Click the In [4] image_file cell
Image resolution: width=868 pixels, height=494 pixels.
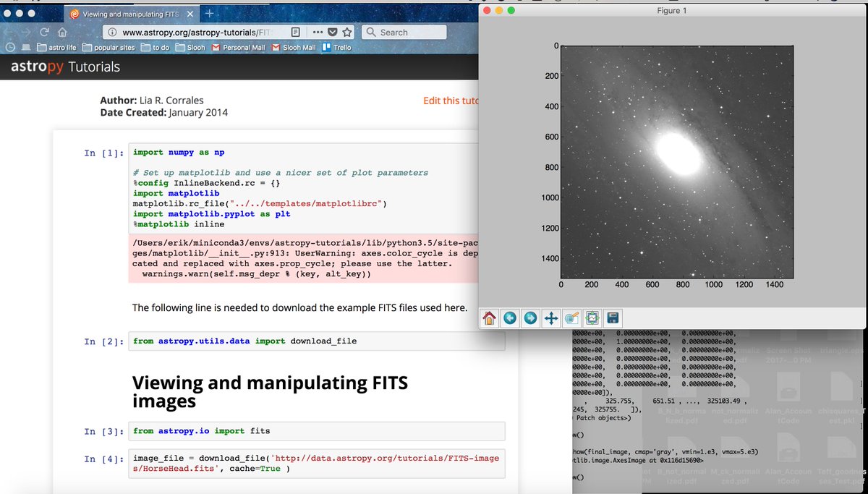pyautogui.click(x=316, y=463)
